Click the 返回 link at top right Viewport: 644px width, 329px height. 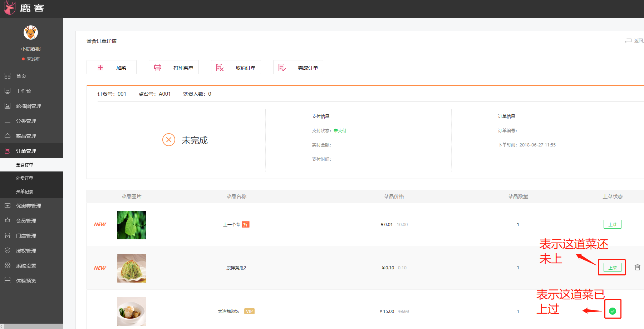(x=639, y=41)
